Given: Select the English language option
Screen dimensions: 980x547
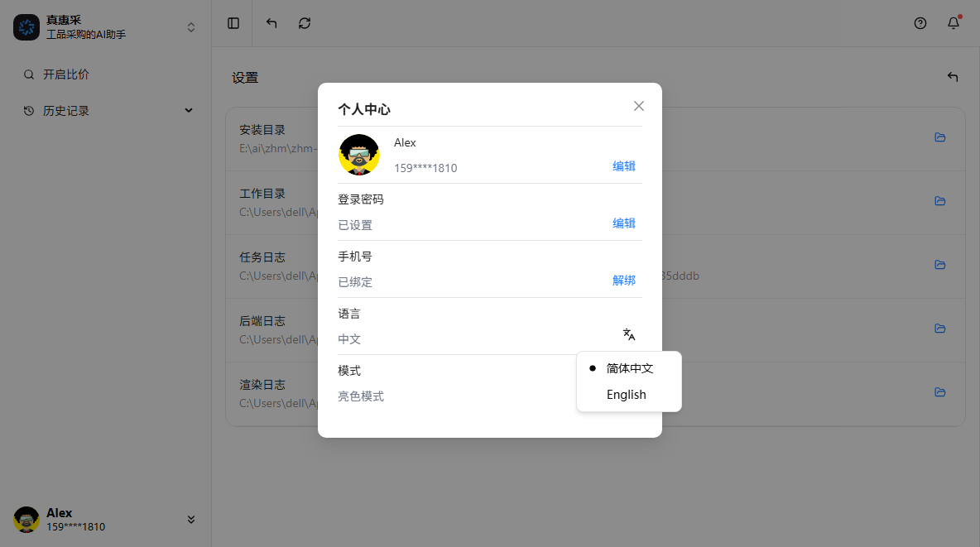Looking at the screenshot, I should click(626, 395).
